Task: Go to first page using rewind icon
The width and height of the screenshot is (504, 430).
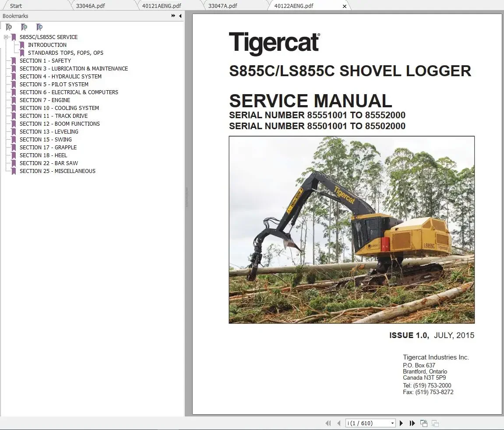Action: click(x=328, y=423)
